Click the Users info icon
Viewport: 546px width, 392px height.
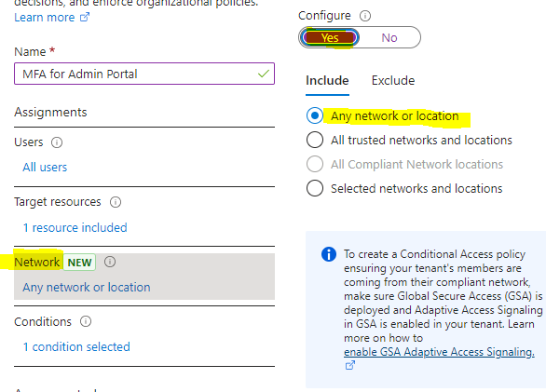pos(57,142)
